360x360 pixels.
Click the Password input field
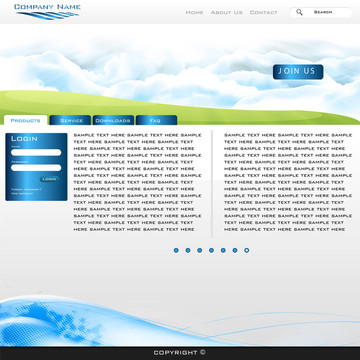36,168
